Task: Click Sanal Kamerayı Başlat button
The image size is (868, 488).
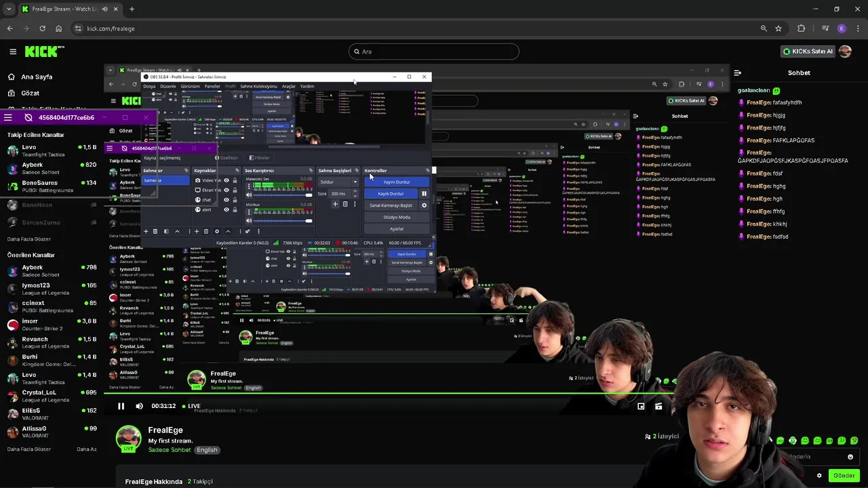Action: coord(391,205)
